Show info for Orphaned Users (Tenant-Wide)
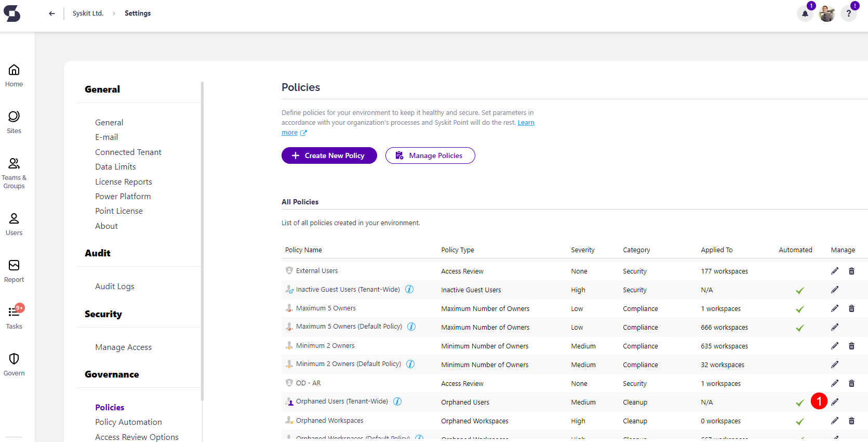This screenshot has height=442, width=868. pyautogui.click(x=397, y=401)
